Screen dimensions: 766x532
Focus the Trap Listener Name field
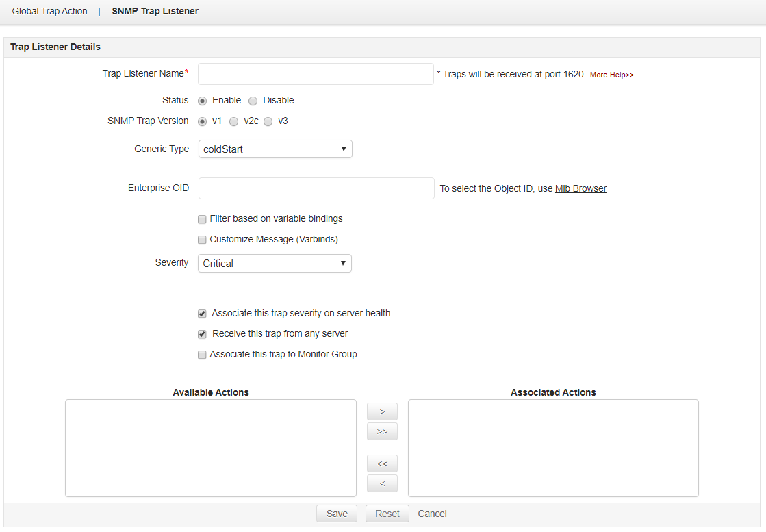coord(316,74)
